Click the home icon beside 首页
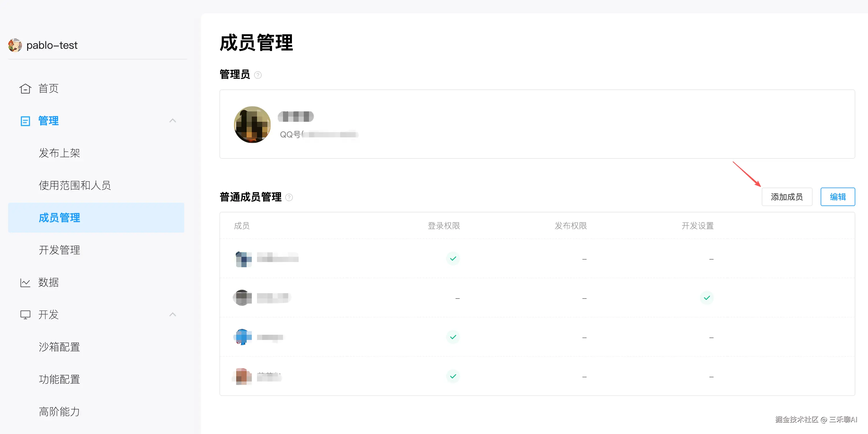The image size is (868, 434). pos(25,89)
